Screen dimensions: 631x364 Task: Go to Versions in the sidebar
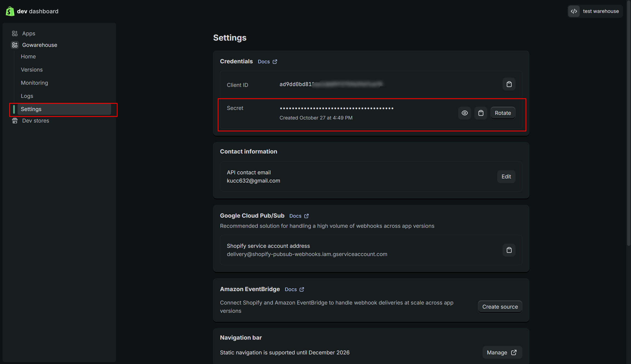tap(32, 70)
